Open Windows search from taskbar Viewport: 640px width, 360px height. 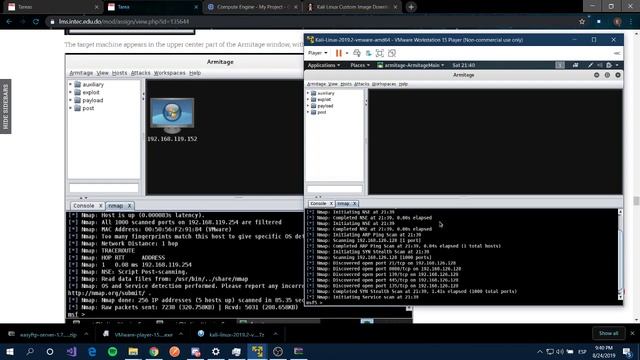pyautogui.click(x=30, y=351)
